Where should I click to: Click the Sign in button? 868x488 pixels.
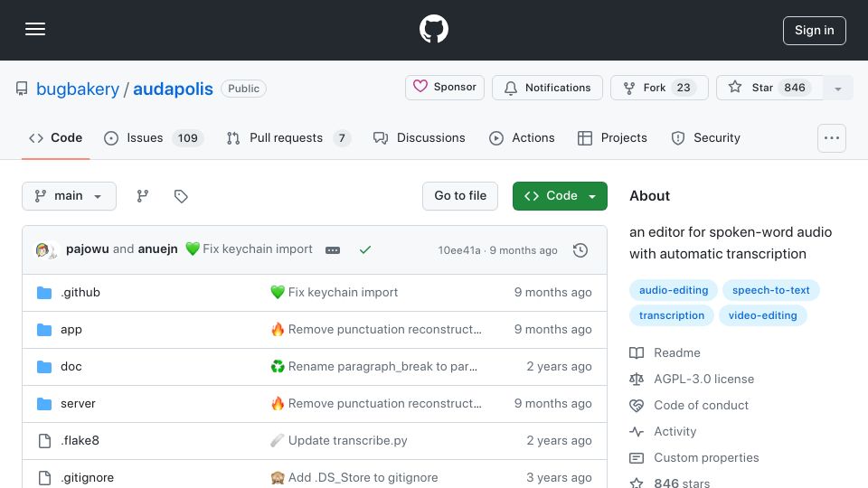(815, 31)
